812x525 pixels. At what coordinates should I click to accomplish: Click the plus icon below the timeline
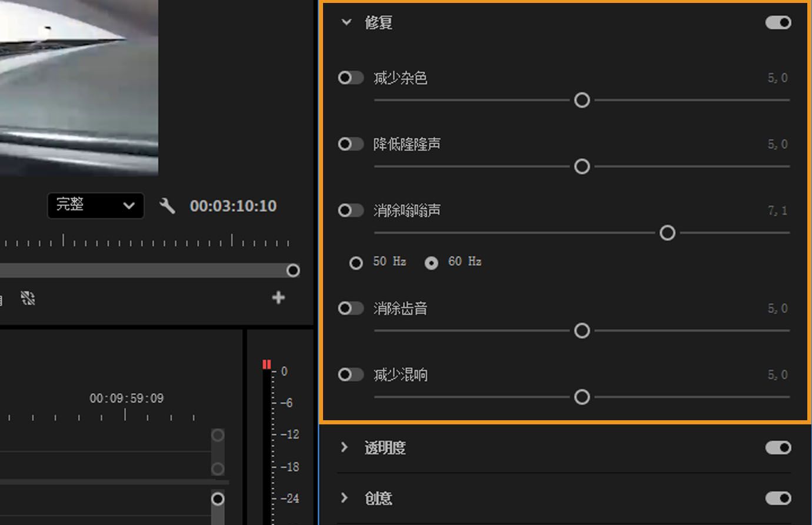coord(278,298)
